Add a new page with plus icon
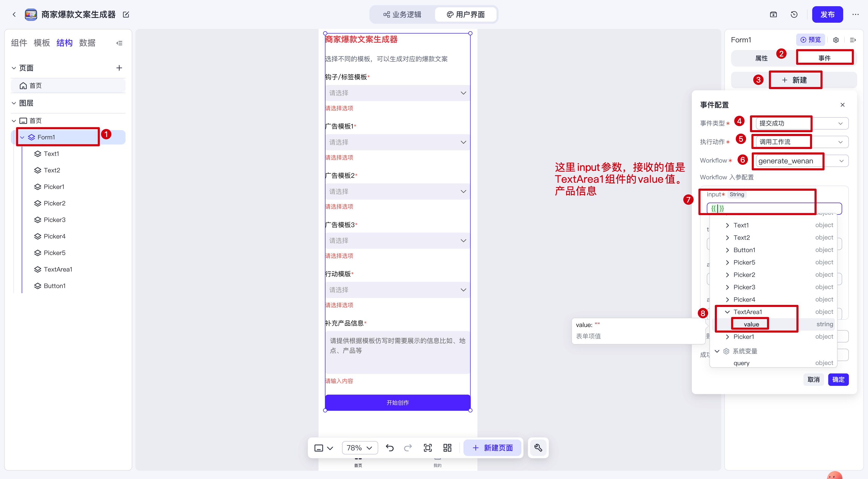This screenshot has height=479, width=868. [119, 68]
